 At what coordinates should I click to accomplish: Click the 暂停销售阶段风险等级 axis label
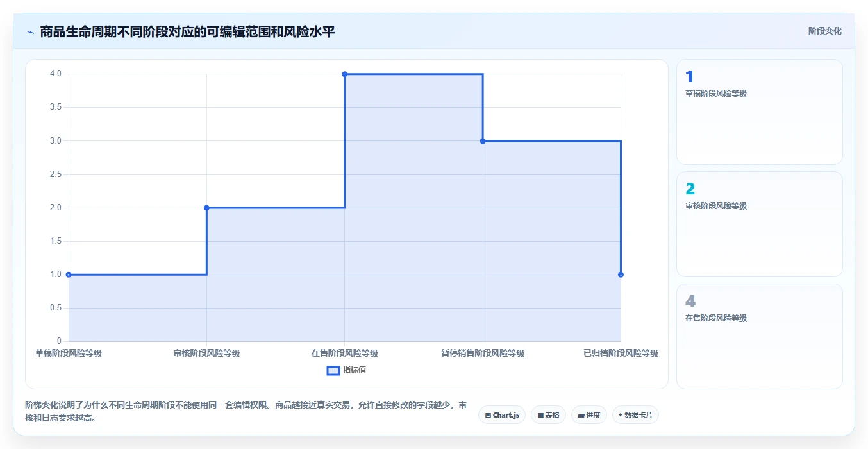click(x=483, y=353)
